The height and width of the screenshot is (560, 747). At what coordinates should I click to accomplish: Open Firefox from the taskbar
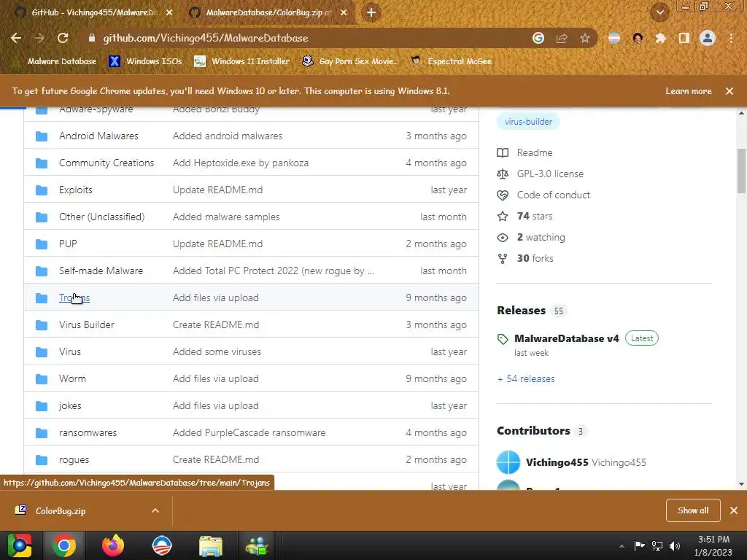[113, 545]
